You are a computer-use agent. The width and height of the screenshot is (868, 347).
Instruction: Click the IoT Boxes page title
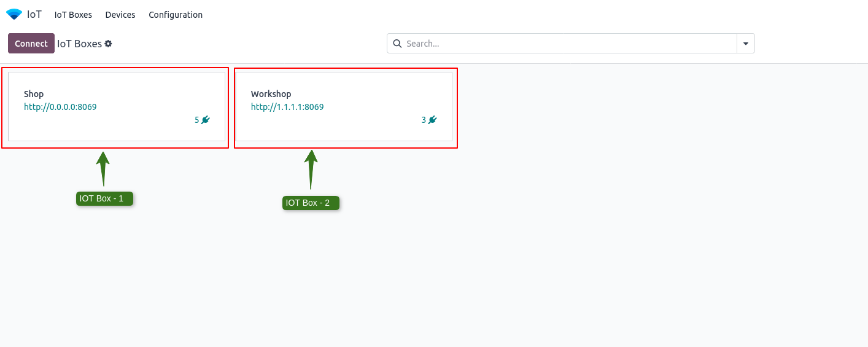tap(79, 44)
